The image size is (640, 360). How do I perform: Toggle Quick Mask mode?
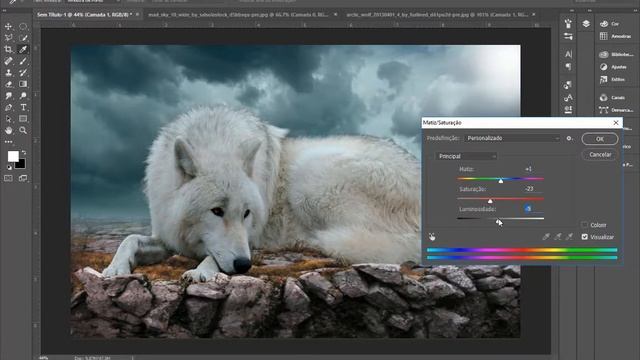click(x=8, y=178)
